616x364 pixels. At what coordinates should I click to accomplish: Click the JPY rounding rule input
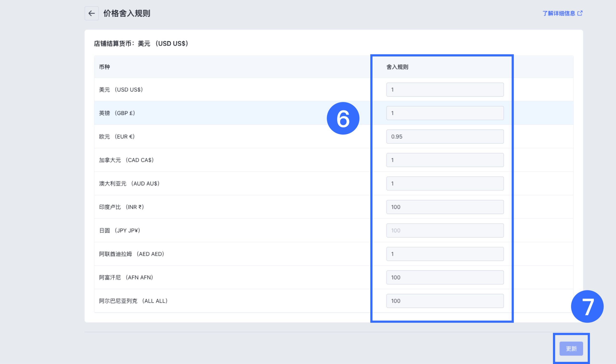[x=445, y=230]
